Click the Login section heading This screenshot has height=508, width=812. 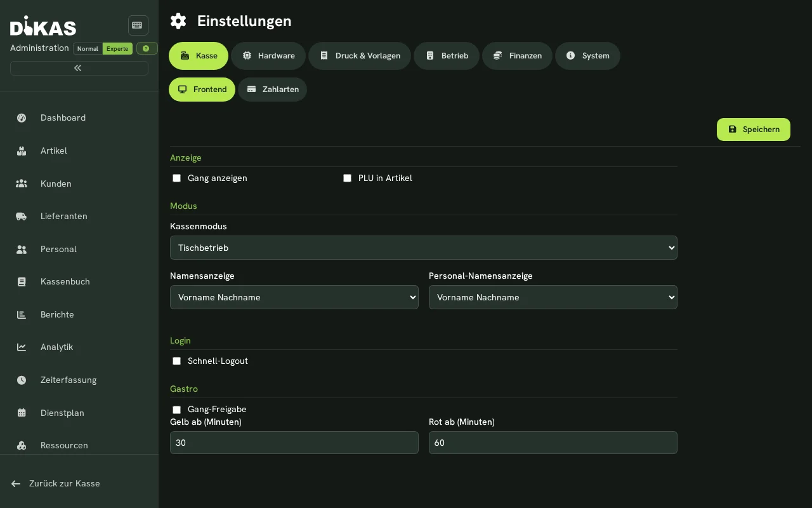pos(180,340)
